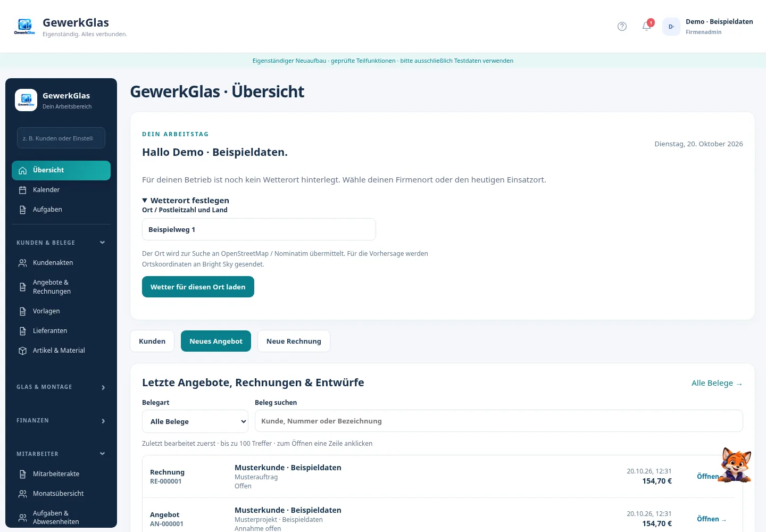Select Angebote & Rechnungen menu item
The width and height of the screenshot is (766, 532).
[x=61, y=287]
